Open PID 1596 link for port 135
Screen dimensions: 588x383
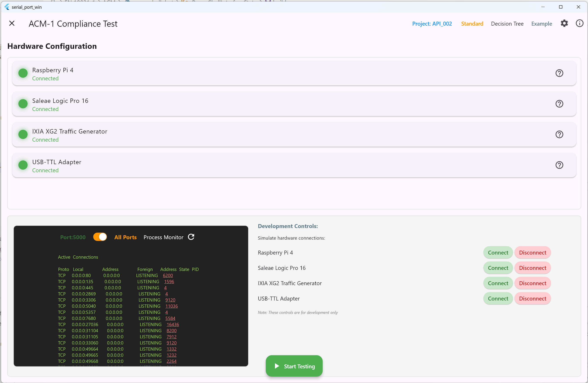(169, 281)
